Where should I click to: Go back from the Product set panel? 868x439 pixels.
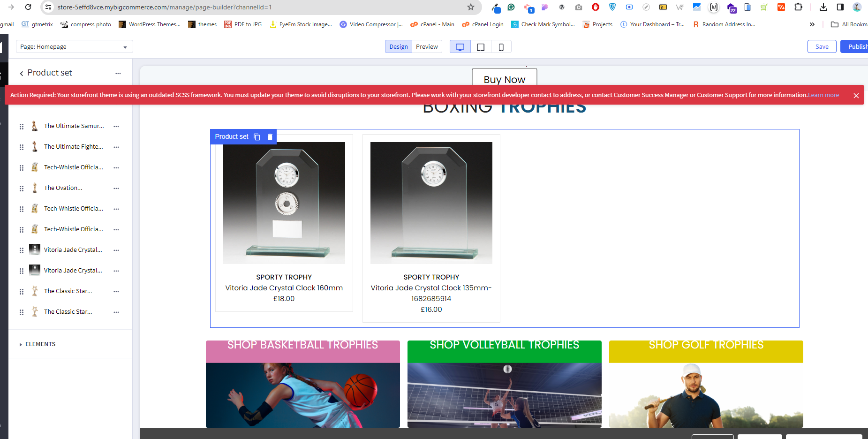(22, 73)
